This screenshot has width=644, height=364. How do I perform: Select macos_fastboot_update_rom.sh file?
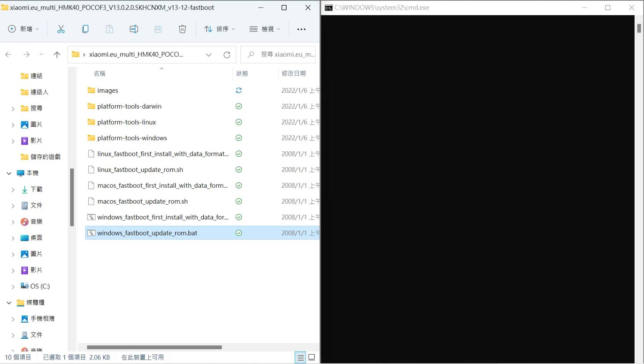pyautogui.click(x=142, y=201)
